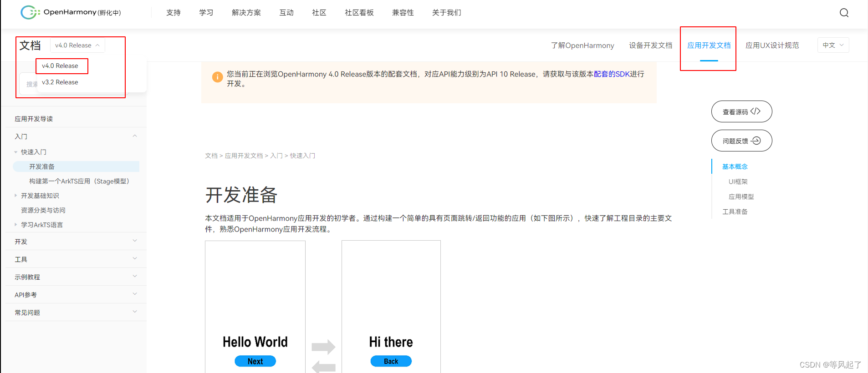Open 应用开发导读 in sidebar

(x=34, y=119)
